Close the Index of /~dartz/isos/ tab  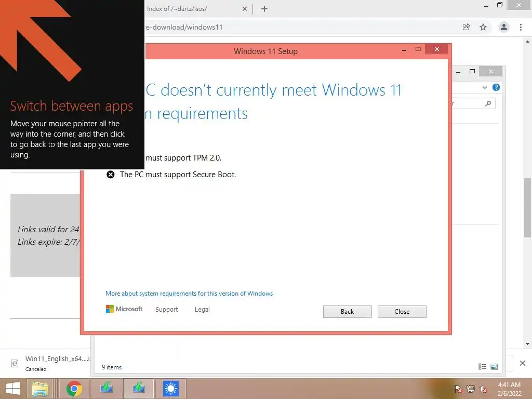[x=245, y=9]
